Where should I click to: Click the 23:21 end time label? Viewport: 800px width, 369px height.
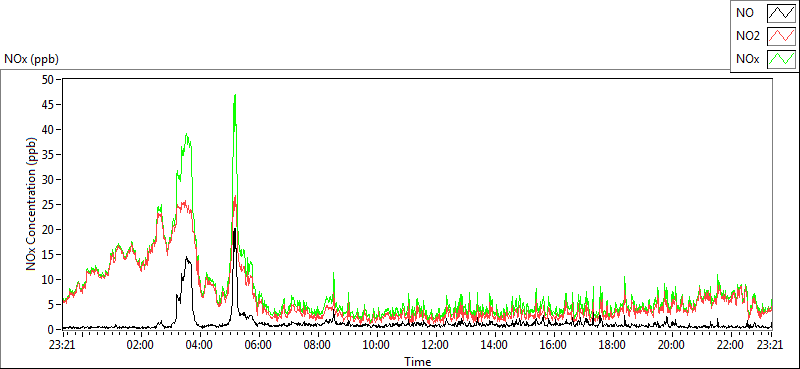pos(771,345)
